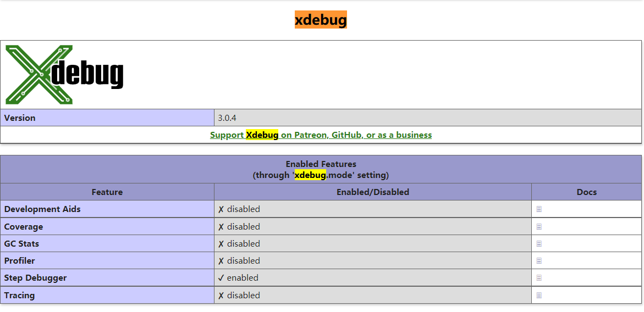The height and width of the screenshot is (312, 644).
Task: Open docs icon for Development Aids
Action: pyautogui.click(x=539, y=209)
